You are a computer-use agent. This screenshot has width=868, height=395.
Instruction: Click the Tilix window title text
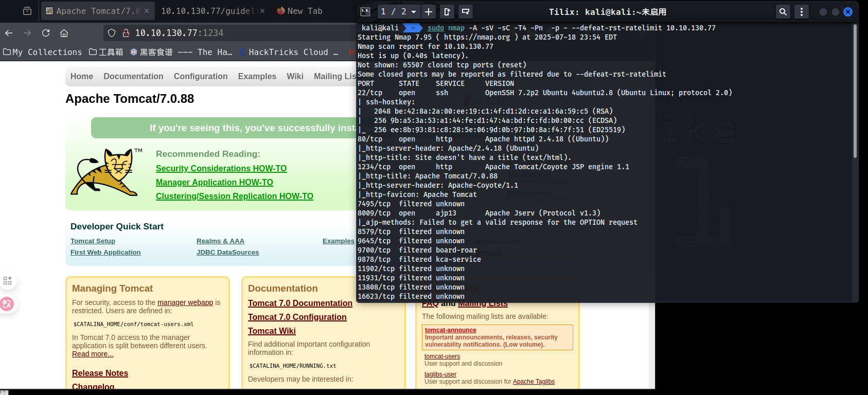click(607, 11)
